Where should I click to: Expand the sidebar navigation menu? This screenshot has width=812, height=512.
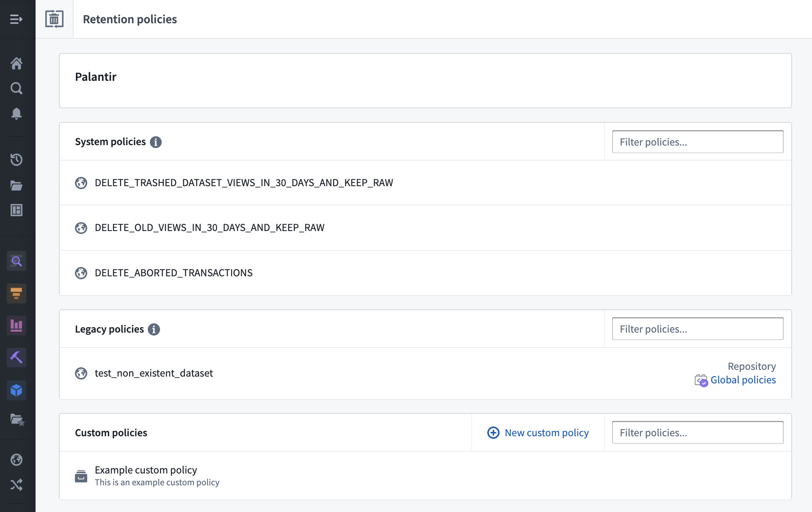tap(16, 19)
